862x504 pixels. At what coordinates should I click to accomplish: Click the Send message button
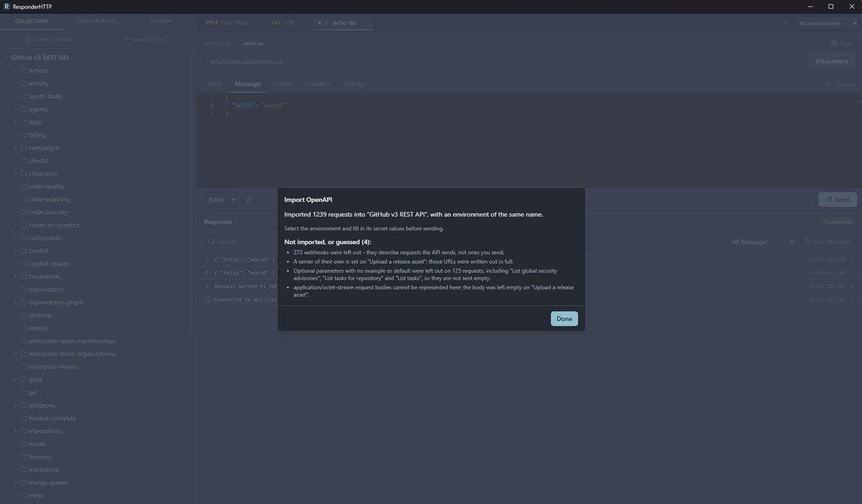click(x=837, y=200)
